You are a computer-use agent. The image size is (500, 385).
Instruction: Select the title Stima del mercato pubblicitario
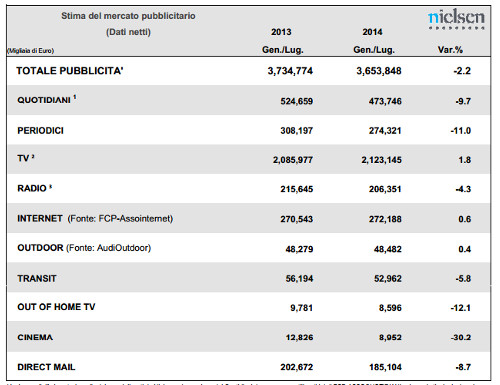pyautogui.click(x=128, y=16)
